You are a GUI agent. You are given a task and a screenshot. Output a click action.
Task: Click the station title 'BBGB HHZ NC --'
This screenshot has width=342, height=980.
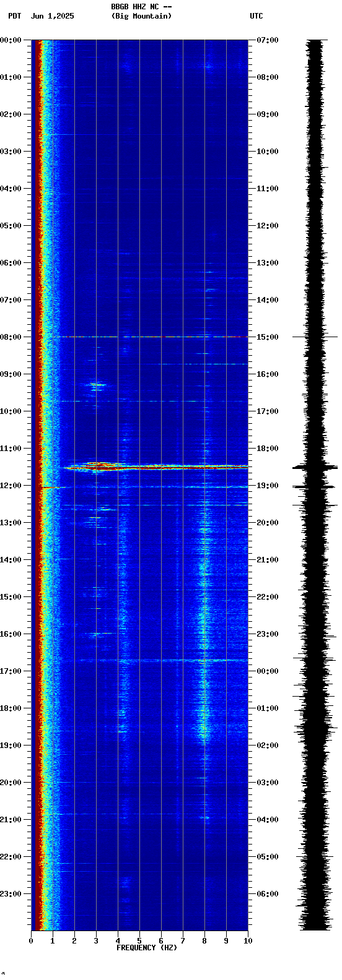coord(141,7)
